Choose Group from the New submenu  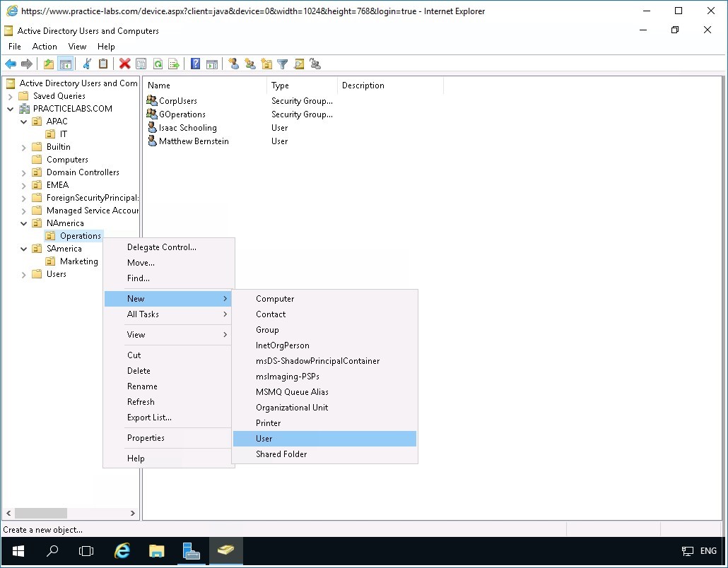tap(324, 330)
